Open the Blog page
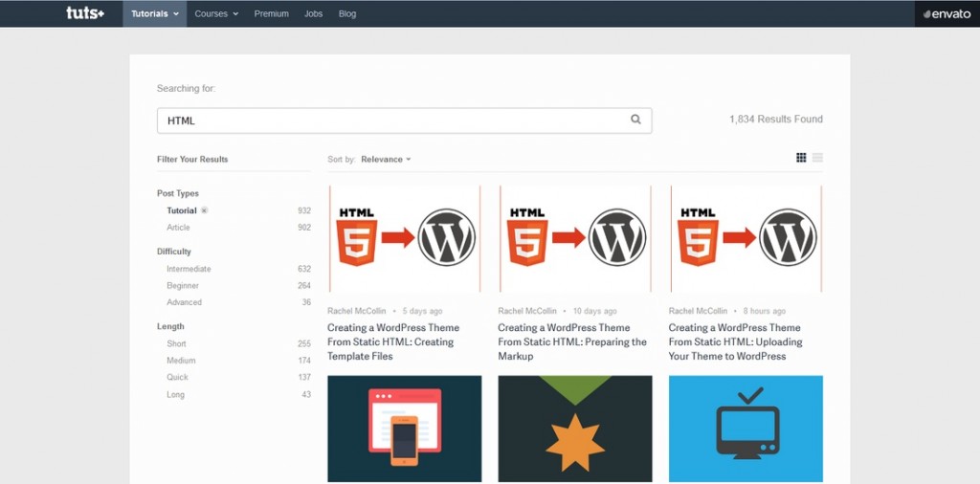The height and width of the screenshot is (484, 980). (x=346, y=13)
